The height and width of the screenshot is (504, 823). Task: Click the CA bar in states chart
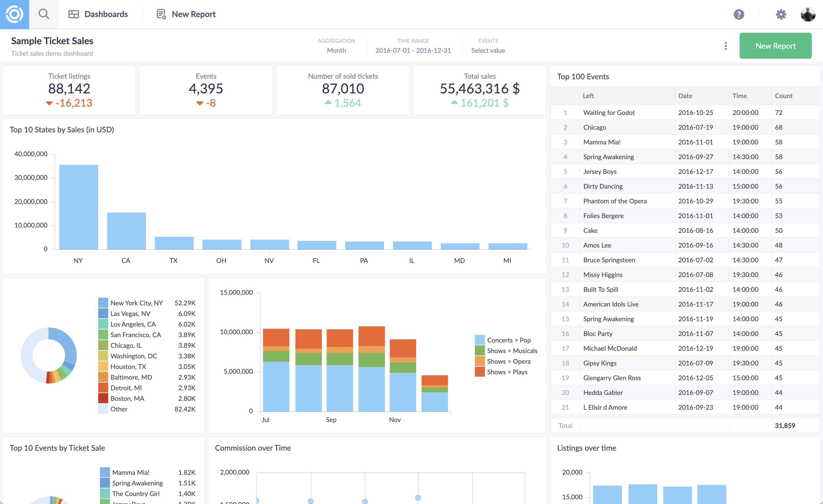[126, 231]
